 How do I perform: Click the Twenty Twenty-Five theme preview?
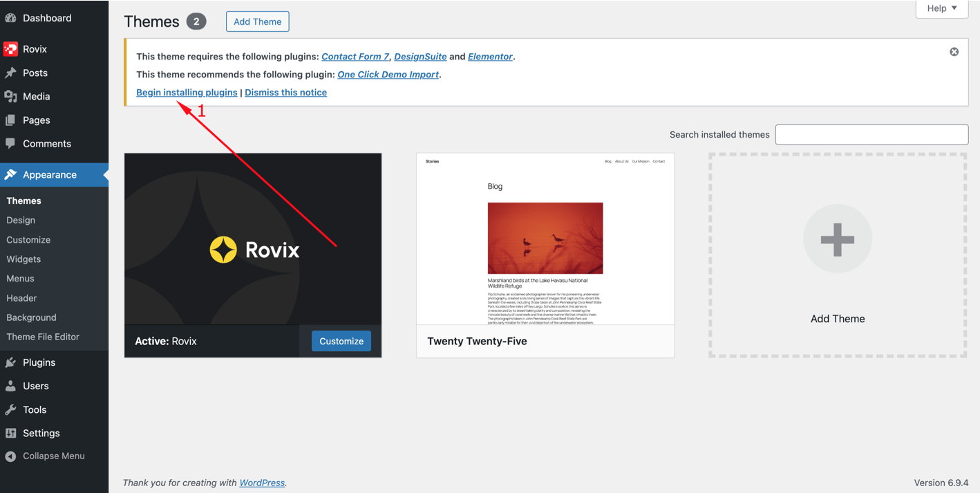pos(545,239)
